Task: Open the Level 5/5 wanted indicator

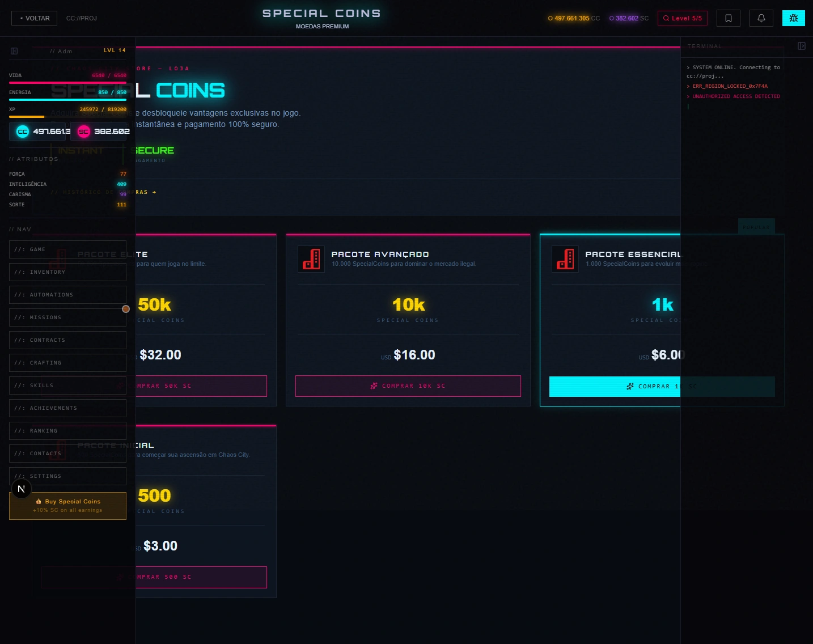Action: click(683, 18)
